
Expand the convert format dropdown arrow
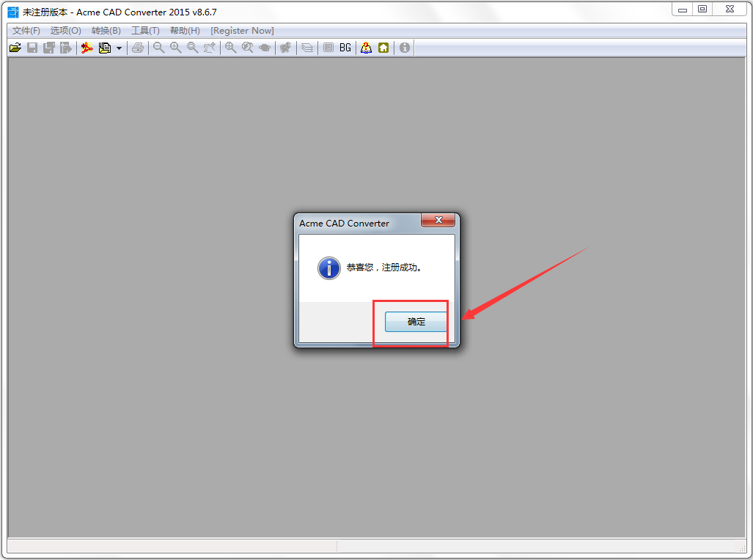pos(119,48)
